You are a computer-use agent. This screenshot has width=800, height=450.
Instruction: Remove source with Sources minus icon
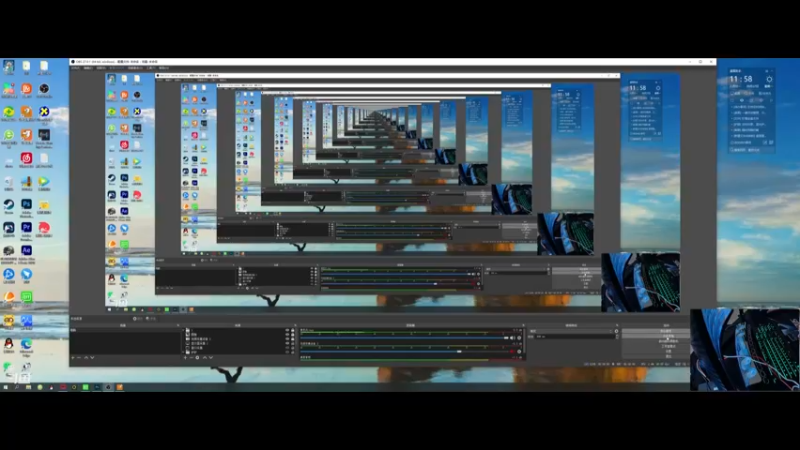pyautogui.click(x=191, y=358)
